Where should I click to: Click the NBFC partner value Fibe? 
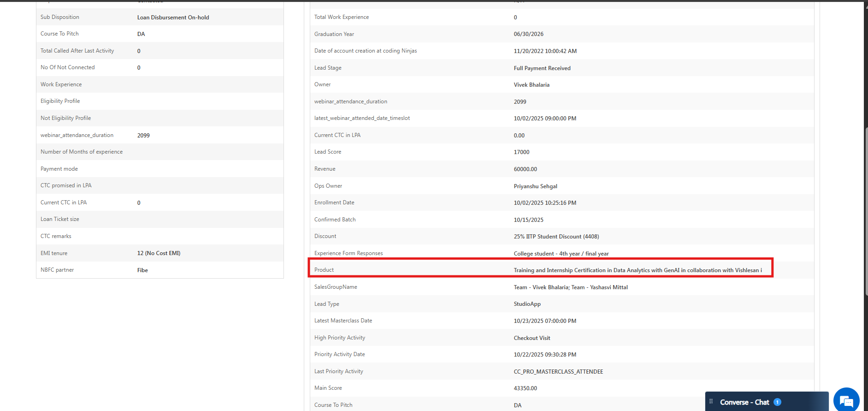(x=142, y=270)
